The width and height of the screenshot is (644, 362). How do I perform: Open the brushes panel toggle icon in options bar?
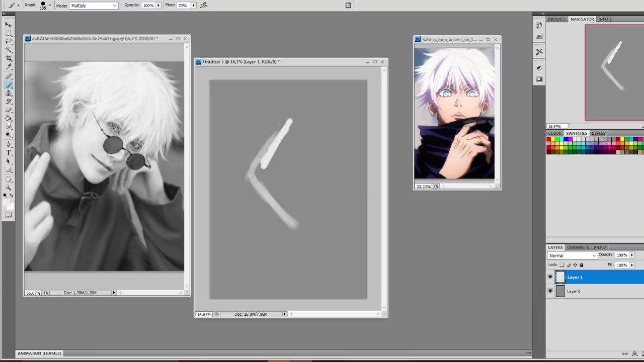coord(348,5)
